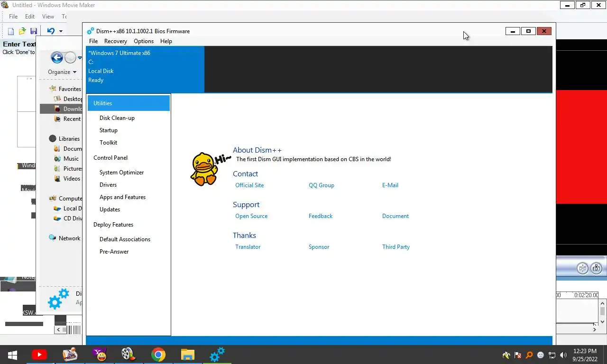Open Toolkit in Dism++ sidebar
Image resolution: width=607 pixels, height=364 pixels.
[x=109, y=143]
